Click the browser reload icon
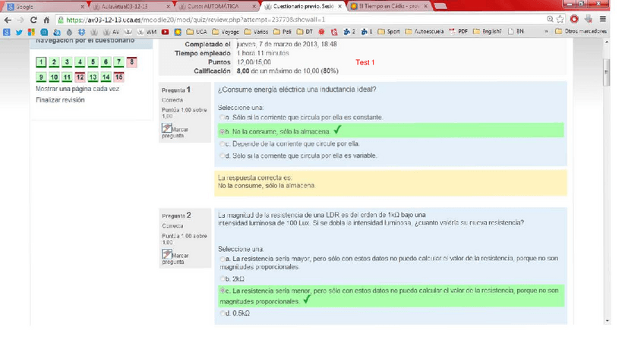Image resolution: width=644 pixels, height=349 pixels. [34, 20]
